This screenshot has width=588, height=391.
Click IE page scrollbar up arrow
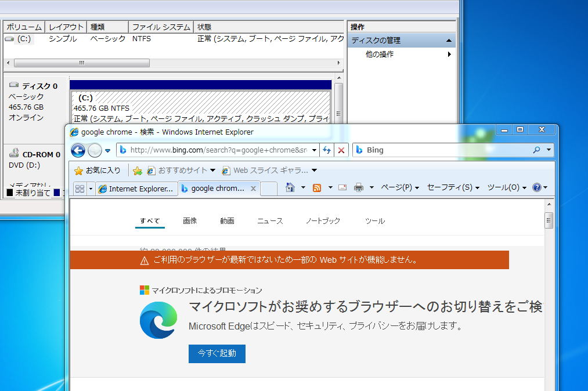(x=549, y=204)
